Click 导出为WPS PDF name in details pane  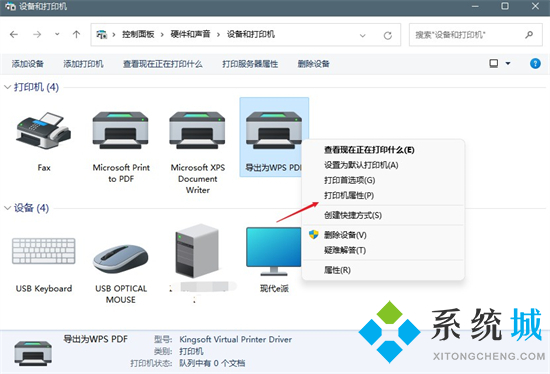tap(95, 339)
